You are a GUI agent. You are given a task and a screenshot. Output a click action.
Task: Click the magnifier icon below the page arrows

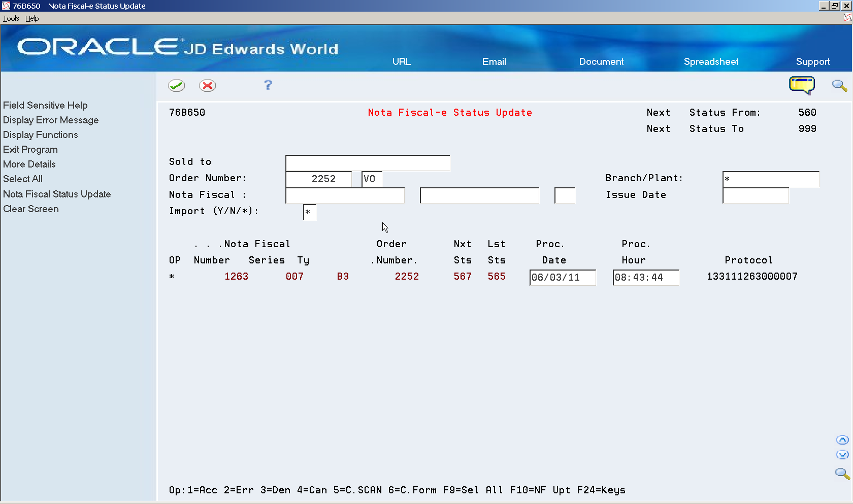click(842, 474)
